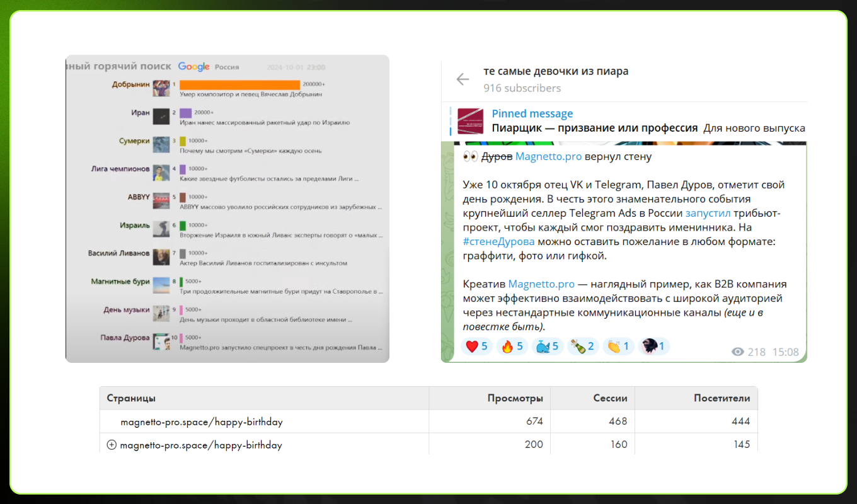
Task: Open the Magnetto.pro link in the post headline
Action: click(x=547, y=157)
